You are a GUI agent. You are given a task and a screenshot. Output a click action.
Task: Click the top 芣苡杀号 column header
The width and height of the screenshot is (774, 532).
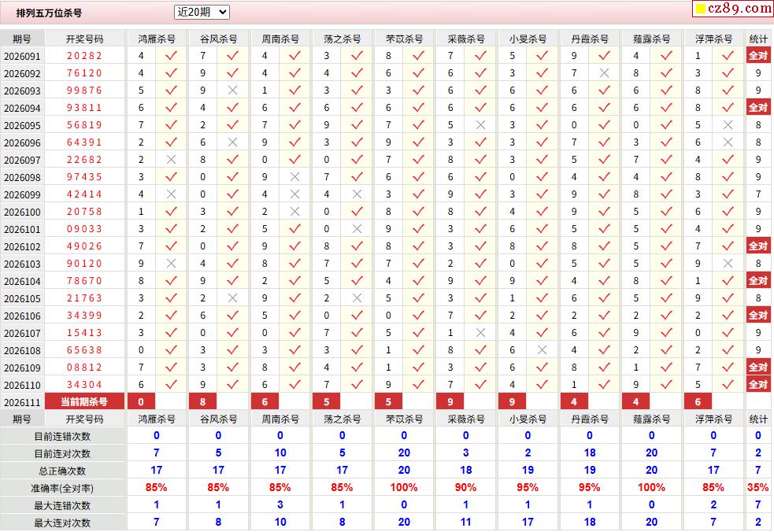404,39
